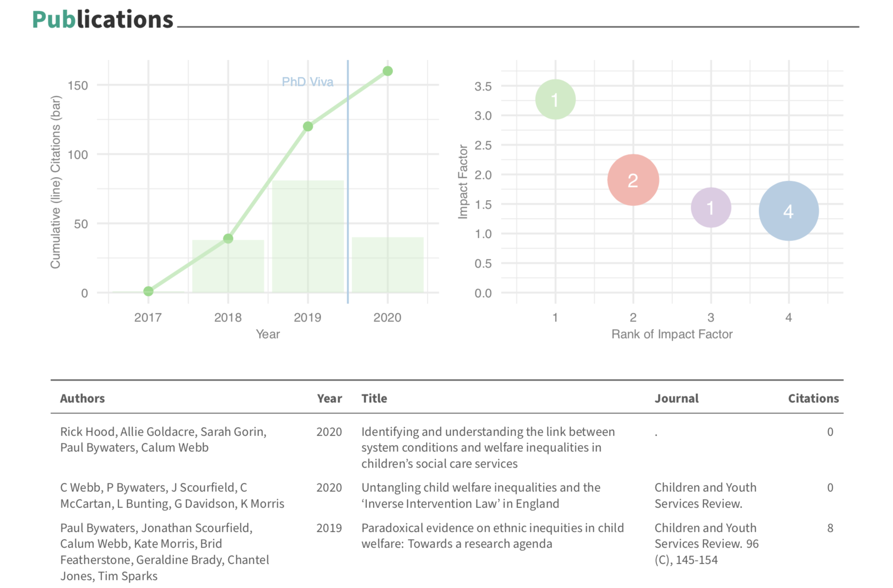Click the 2018 point on the citations line
The width and height of the screenshot is (893, 588).
tap(228, 238)
